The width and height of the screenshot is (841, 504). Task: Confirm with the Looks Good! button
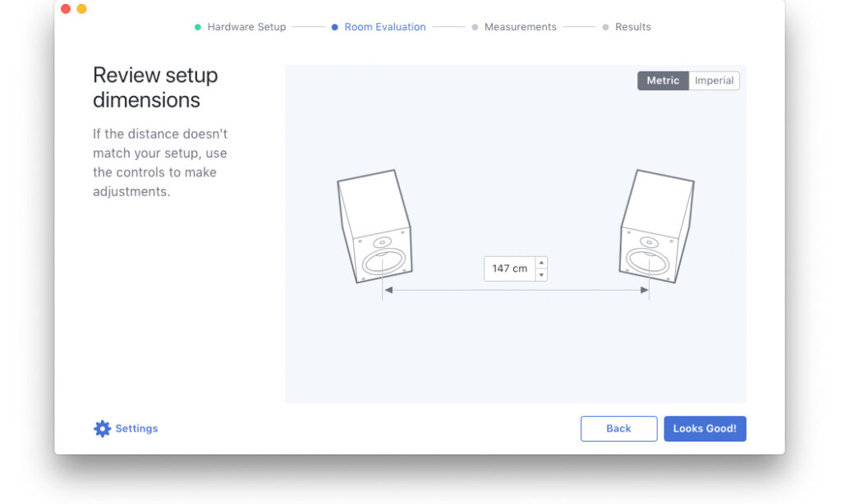[705, 428]
